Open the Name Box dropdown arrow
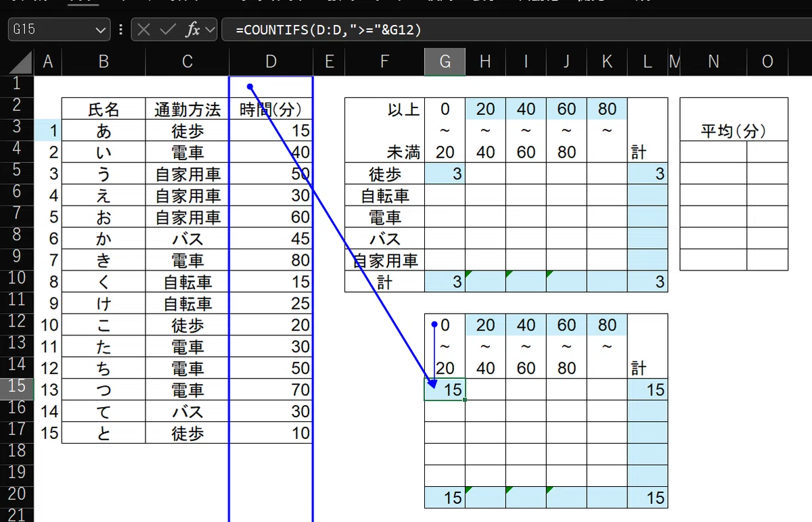Image resolution: width=812 pixels, height=522 pixels. click(101, 30)
